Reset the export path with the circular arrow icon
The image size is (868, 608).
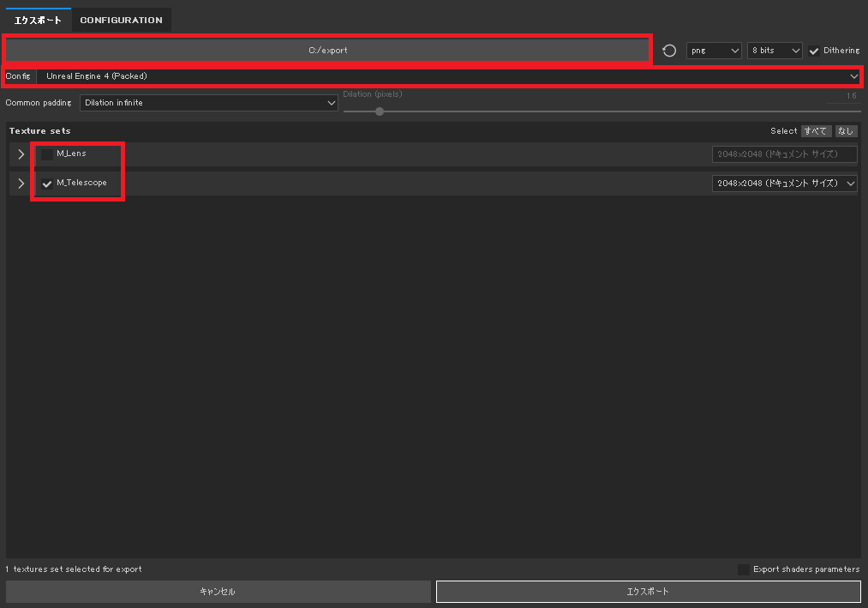668,51
